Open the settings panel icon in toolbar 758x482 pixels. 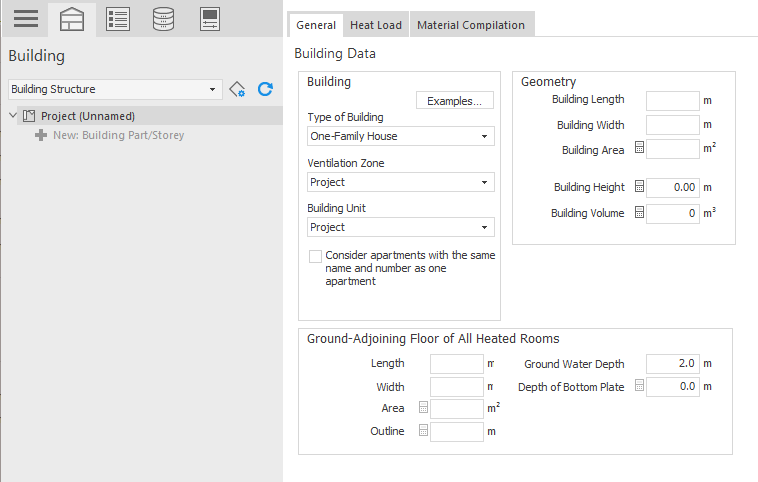(210, 19)
